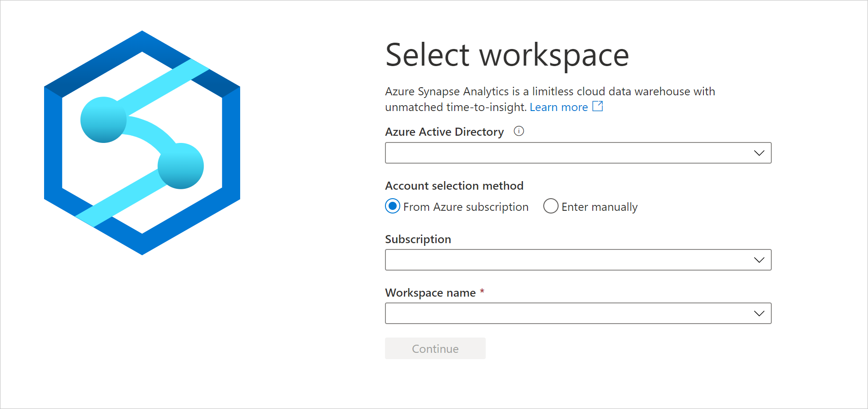
Task: Open the Subscription dropdown
Action: coord(578,259)
